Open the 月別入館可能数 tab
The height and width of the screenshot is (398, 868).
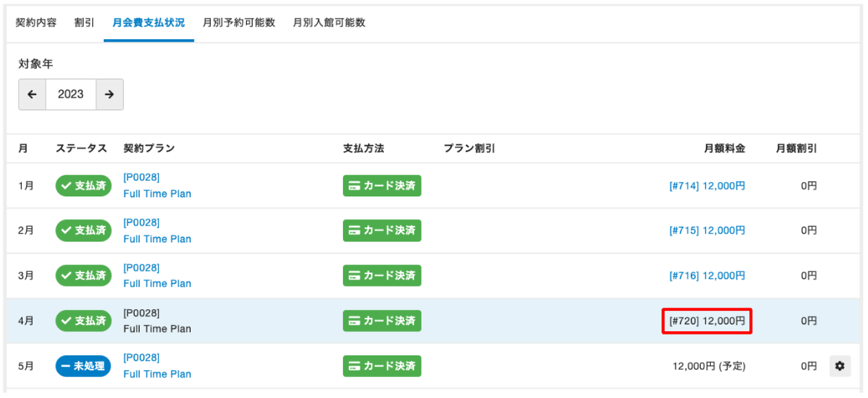tap(329, 23)
